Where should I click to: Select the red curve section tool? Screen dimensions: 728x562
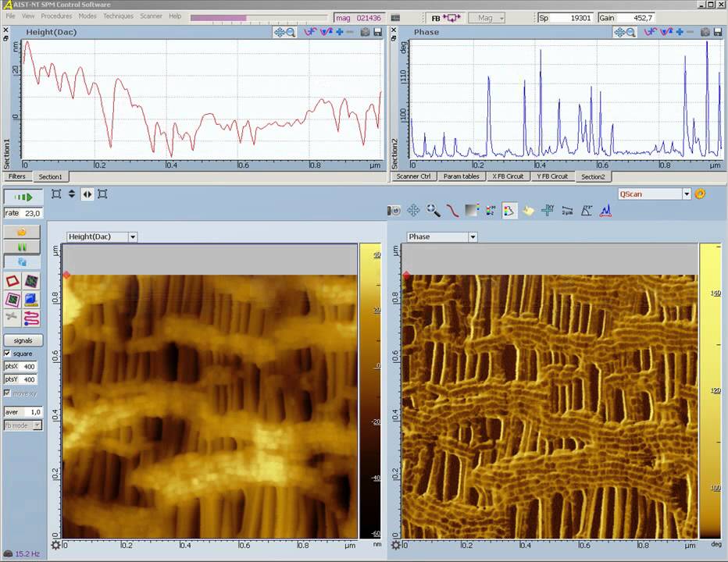[x=453, y=211]
